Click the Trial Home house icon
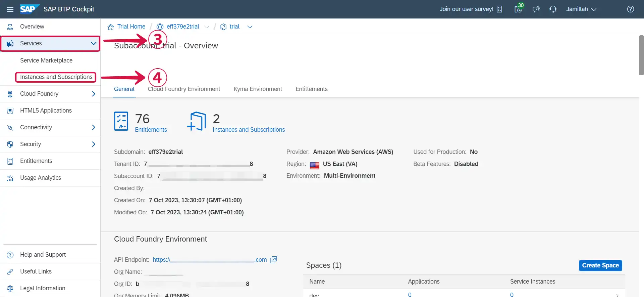 [x=111, y=27]
